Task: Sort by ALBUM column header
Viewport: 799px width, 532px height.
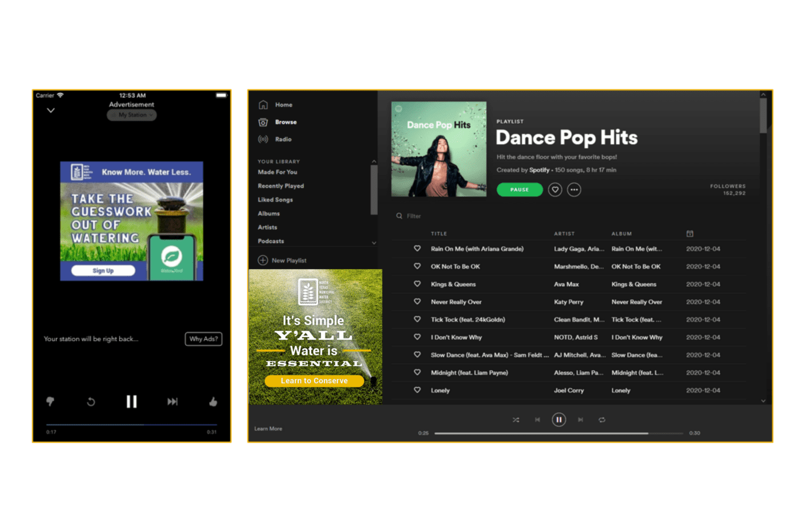Action: click(x=622, y=234)
